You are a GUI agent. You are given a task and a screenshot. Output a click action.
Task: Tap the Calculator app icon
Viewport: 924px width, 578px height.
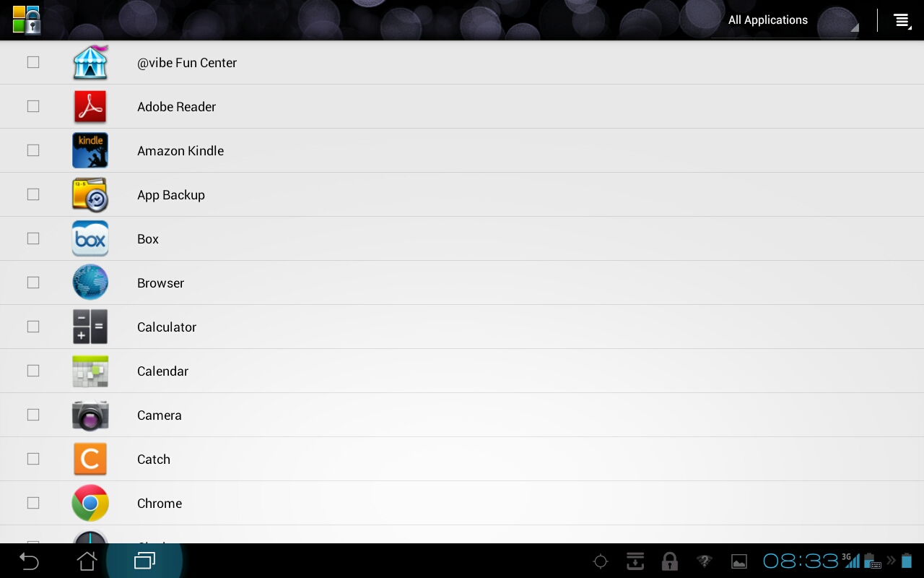tap(90, 327)
